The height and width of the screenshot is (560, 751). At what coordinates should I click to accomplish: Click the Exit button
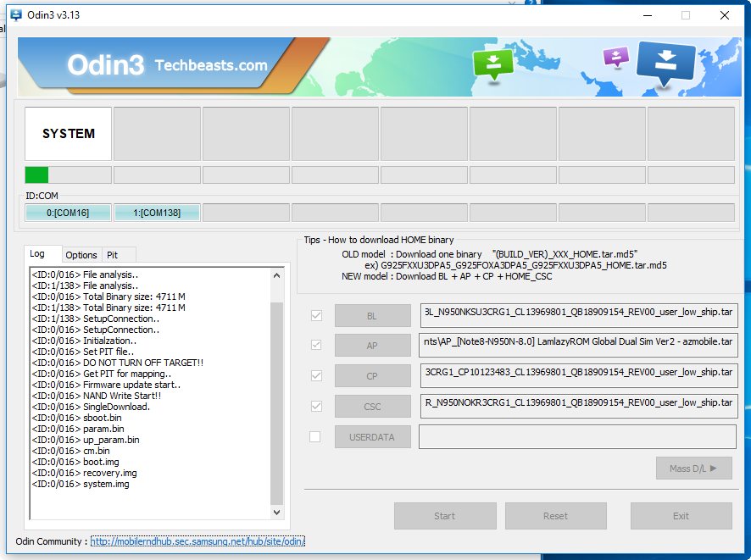(681, 516)
